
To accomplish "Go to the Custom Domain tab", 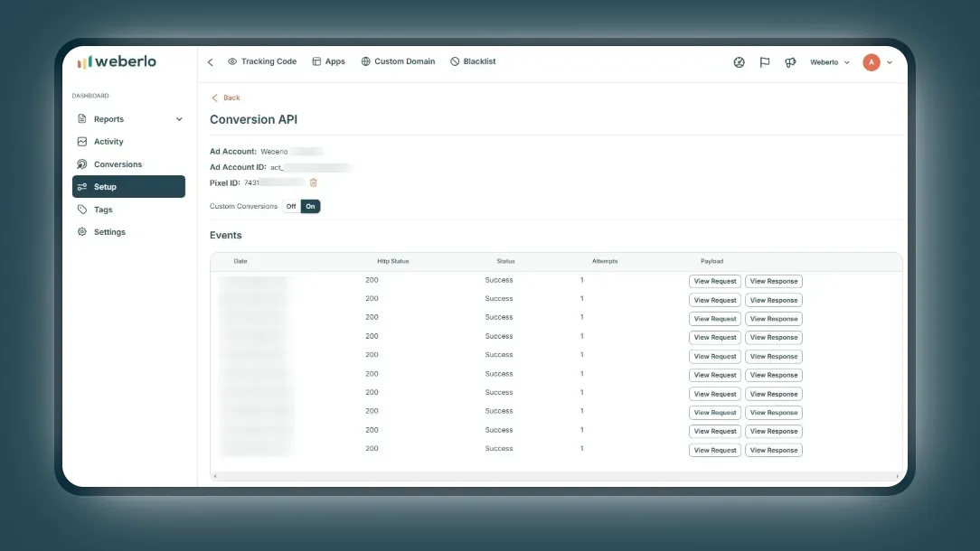I will click(x=398, y=61).
